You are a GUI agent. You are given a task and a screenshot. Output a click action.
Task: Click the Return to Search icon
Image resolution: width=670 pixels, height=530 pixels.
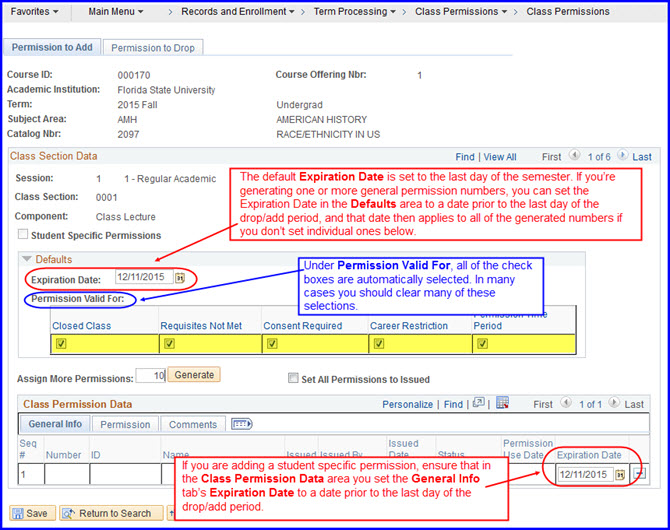(x=68, y=513)
